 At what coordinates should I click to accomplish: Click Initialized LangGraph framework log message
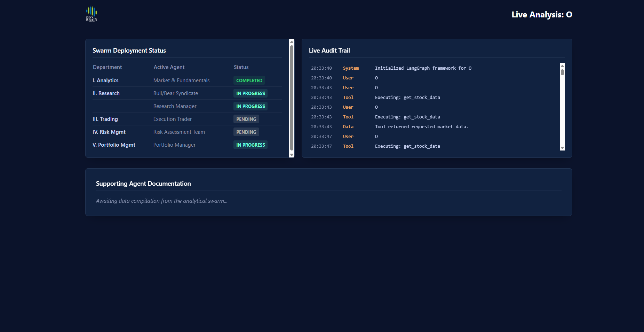click(x=423, y=68)
